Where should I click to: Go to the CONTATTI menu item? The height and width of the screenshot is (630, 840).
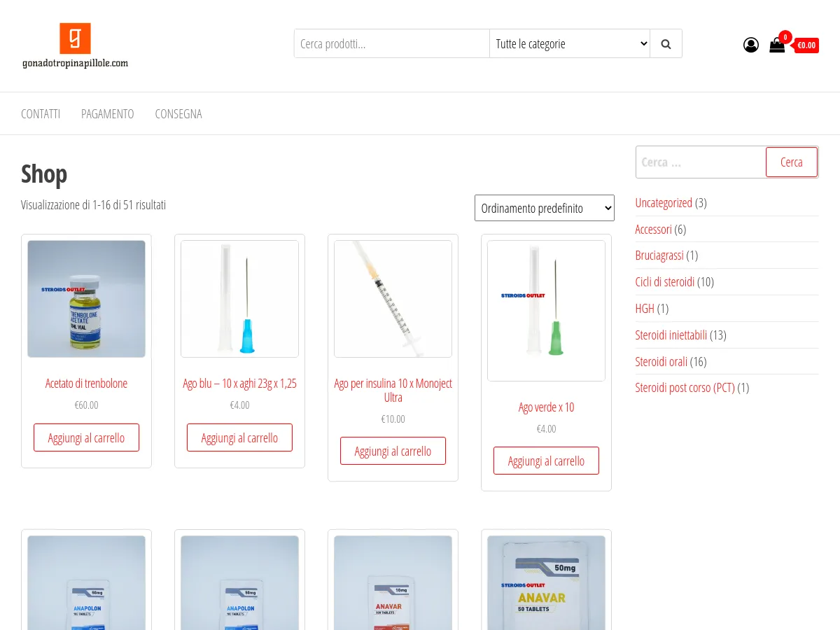coord(41,114)
